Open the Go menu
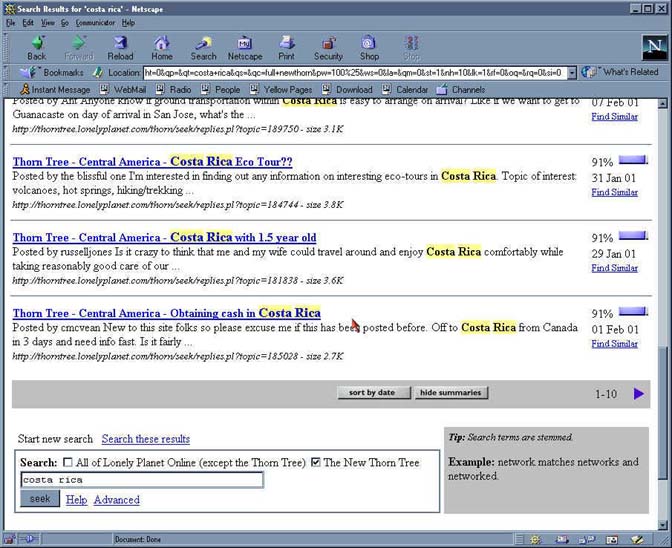Viewport: 672px width, 548px height. point(65,23)
